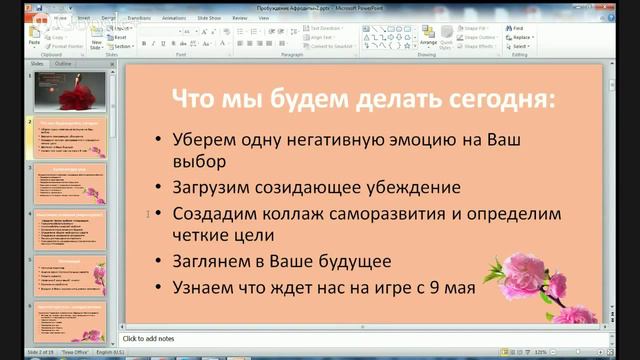The image size is (640, 360).
Task: Decrease the list indent level
Action: pyautogui.click(x=271, y=32)
